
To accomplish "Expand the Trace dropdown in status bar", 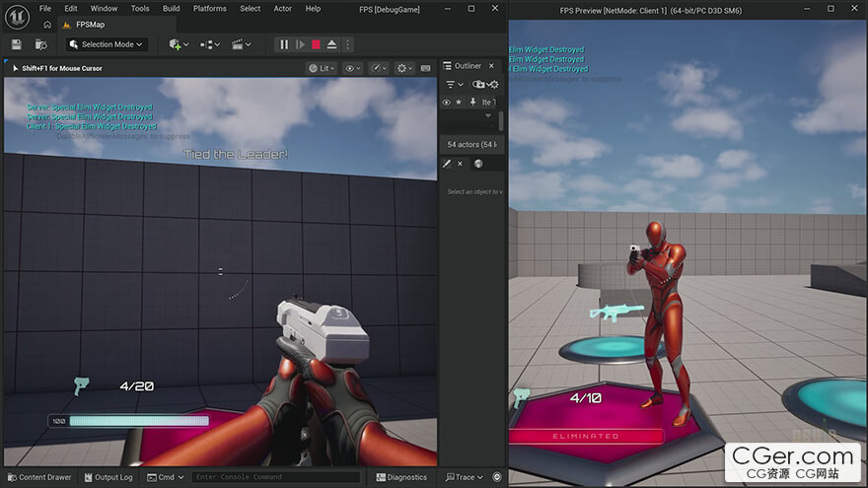I will pyautogui.click(x=465, y=477).
